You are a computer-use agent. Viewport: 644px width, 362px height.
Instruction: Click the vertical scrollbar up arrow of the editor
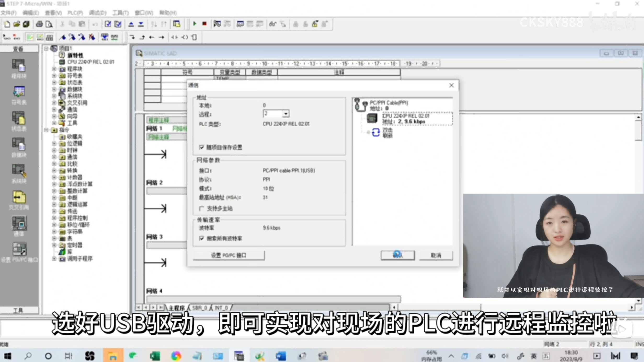pyautogui.click(x=638, y=117)
